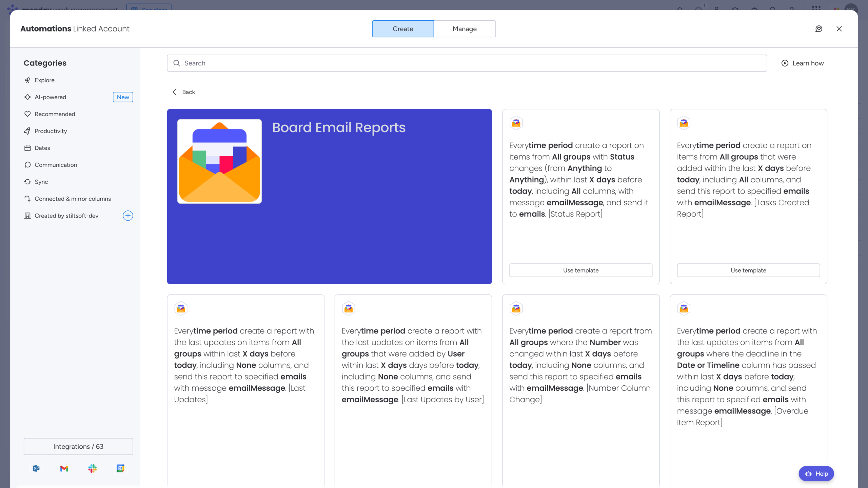This screenshot has width=868, height=488.
Task: Open Integrations / 63 button
Action: (x=78, y=446)
